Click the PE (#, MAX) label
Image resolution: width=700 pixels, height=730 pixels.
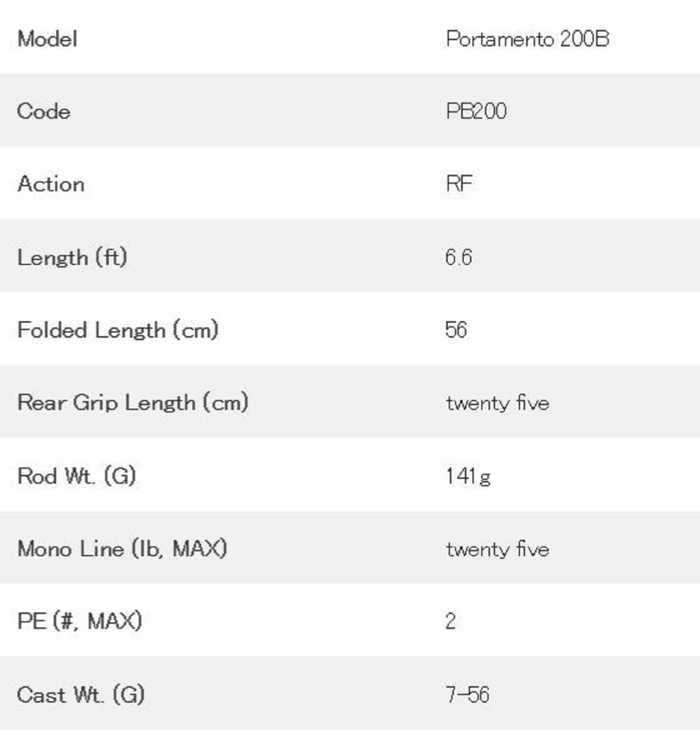coord(79,621)
